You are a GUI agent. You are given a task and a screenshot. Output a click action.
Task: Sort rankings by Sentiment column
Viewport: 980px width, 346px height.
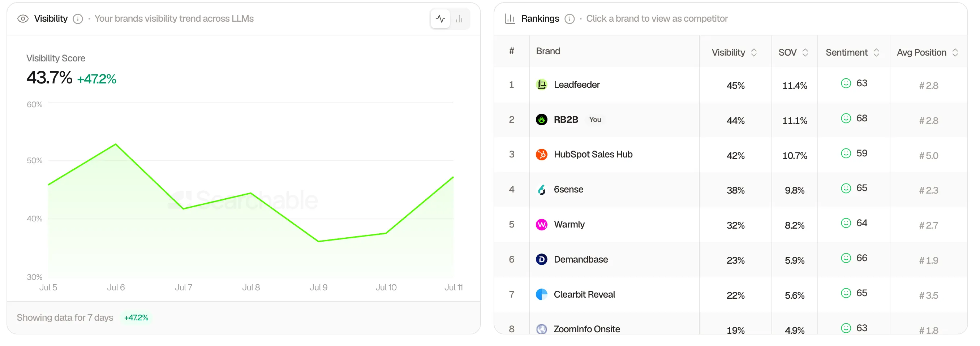(x=852, y=52)
